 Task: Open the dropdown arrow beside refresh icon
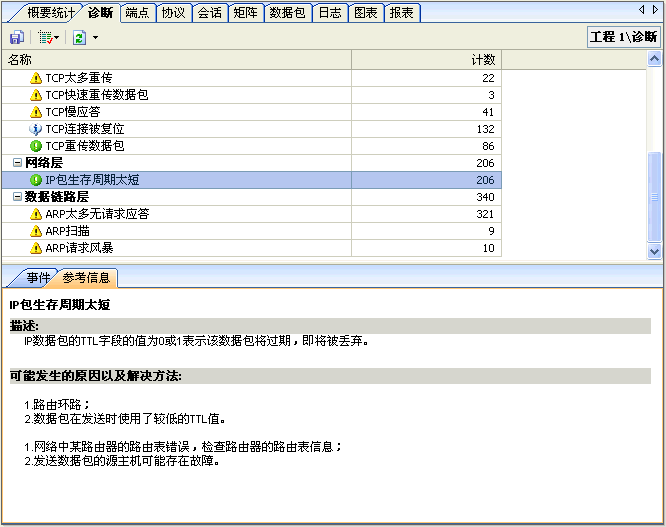(x=95, y=37)
